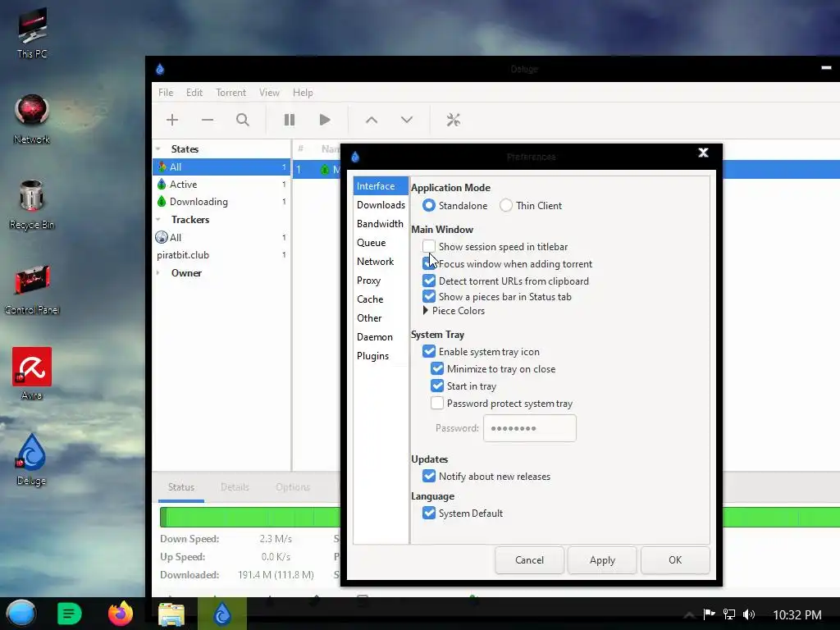
Task: Click the volume speaker tray icon
Action: click(749, 614)
